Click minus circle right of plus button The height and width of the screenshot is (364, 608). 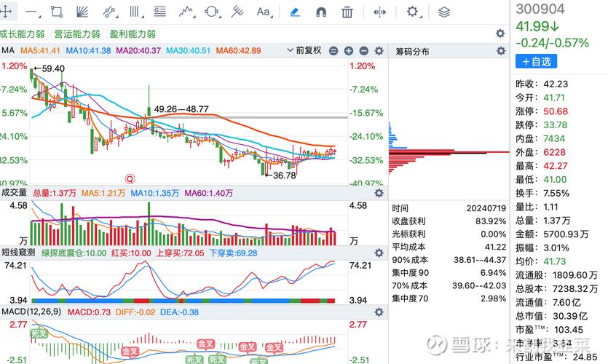click(364, 51)
